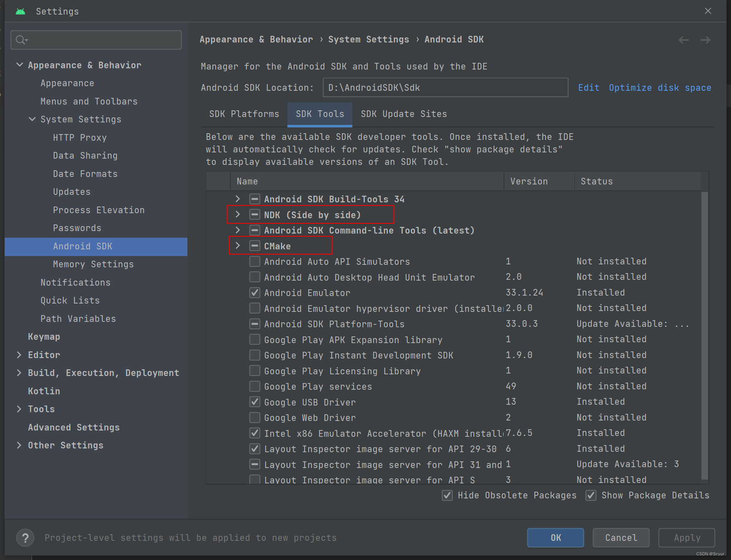Click the OK button

pyautogui.click(x=555, y=538)
